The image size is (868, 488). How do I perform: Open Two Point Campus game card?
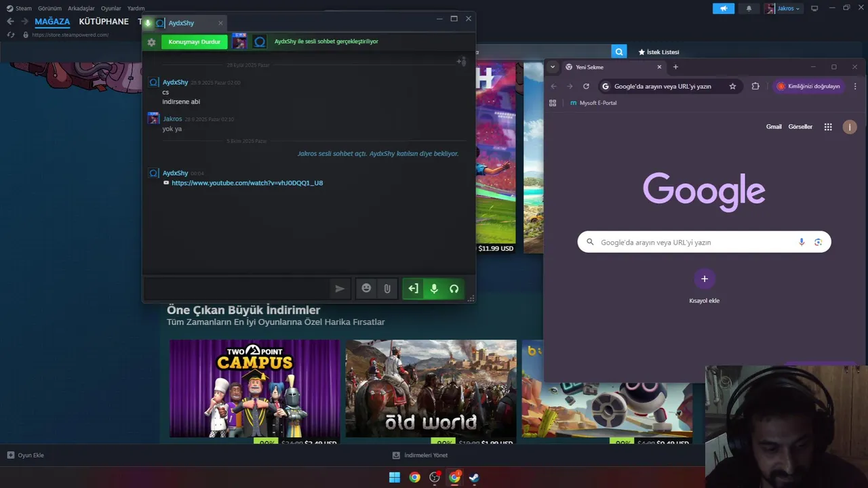click(x=254, y=392)
